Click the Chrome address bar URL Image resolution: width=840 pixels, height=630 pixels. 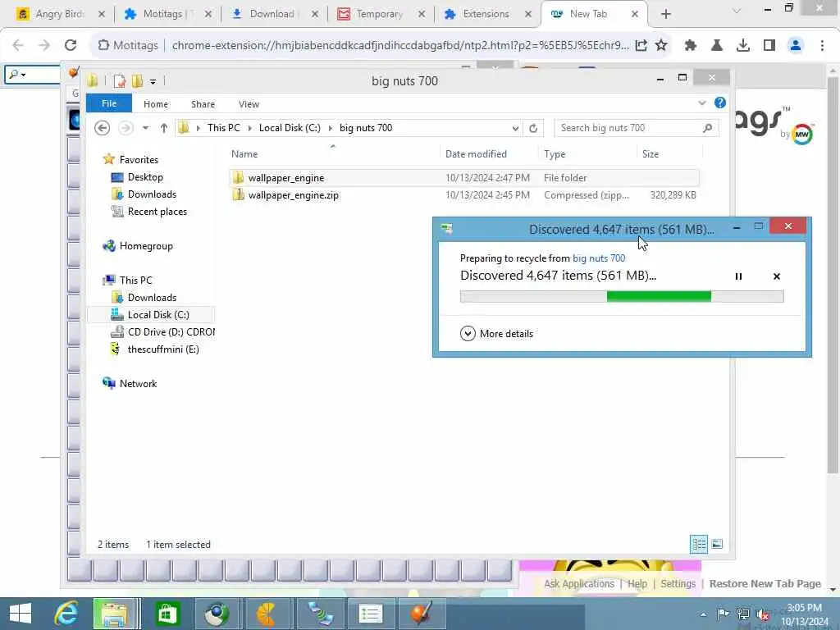400,46
